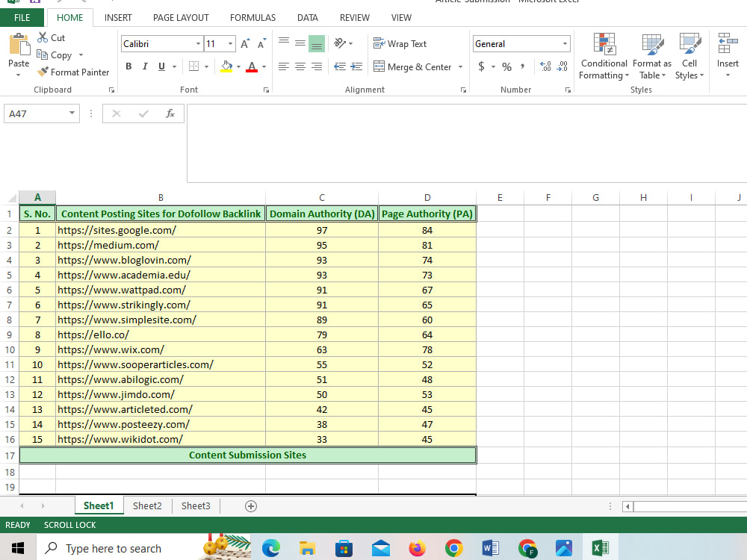747x560 pixels.
Task: Switch to the PAGE LAYOUT tab
Action: [x=181, y=18]
